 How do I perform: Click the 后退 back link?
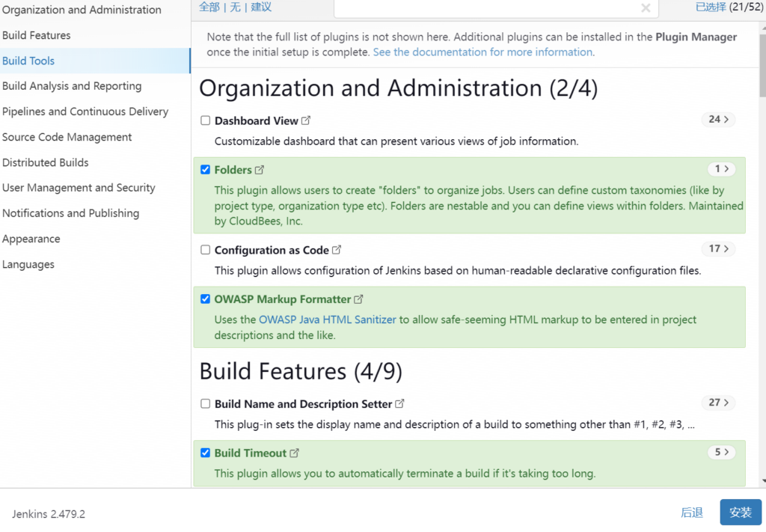click(692, 513)
